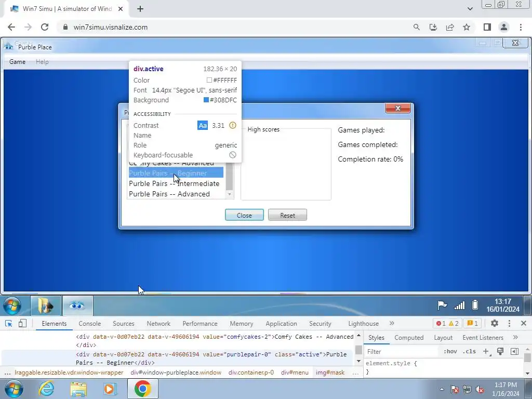The width and height of the screenshot is (532, 399).
Task: Open the Game menu in Purble Place
Action: (17, 62)
